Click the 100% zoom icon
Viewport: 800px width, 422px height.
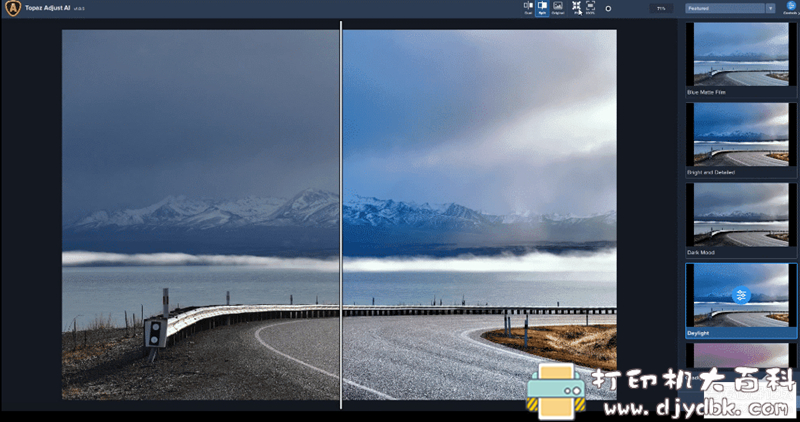pos(590,8)
